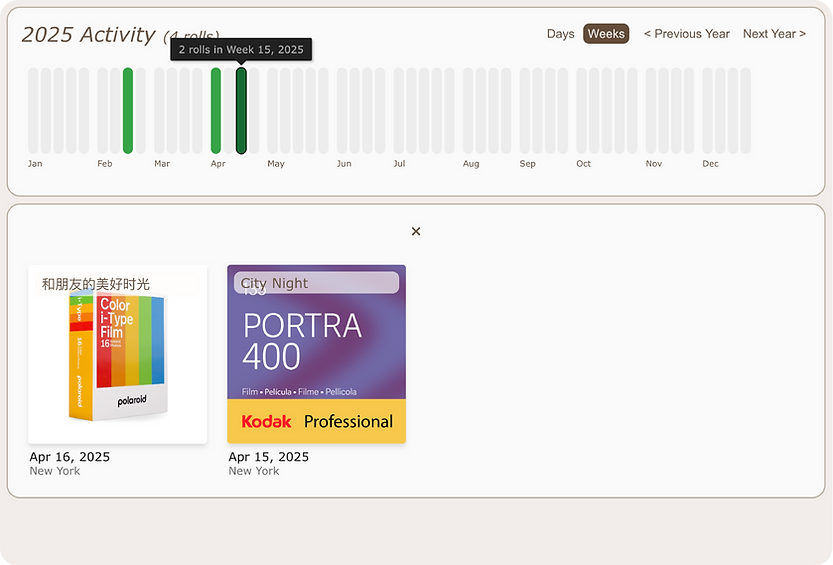Switch activity view to Days
This screenshot has height=565, width=833.
560,33
